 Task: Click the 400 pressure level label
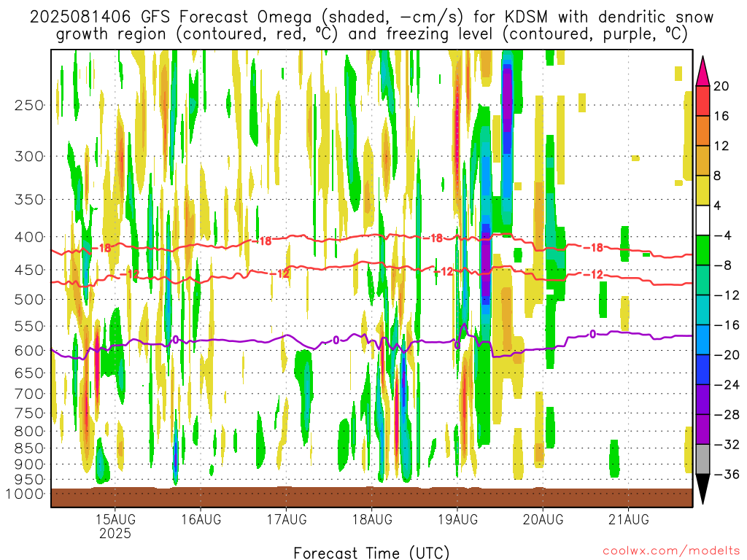click(29, 237)
